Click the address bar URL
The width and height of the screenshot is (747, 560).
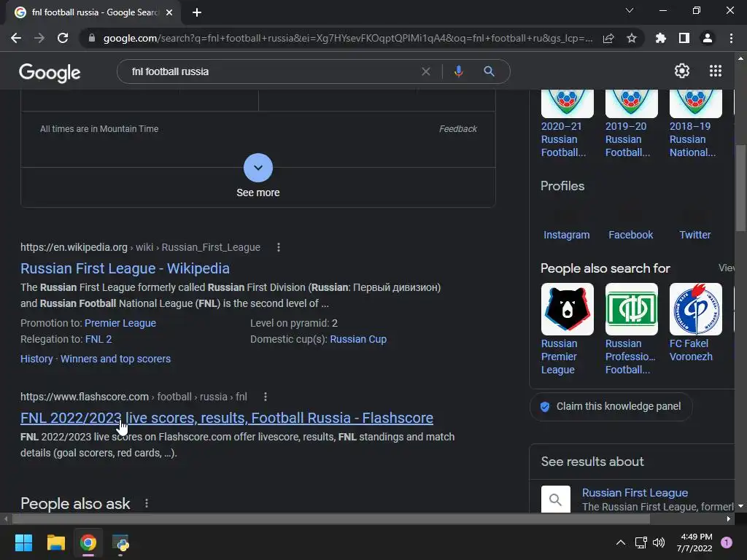[x=348, y=38]
